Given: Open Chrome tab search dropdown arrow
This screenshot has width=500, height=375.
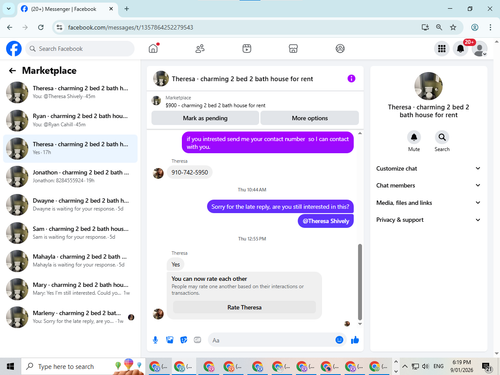Looking at the screenshot, I should 9,9.
